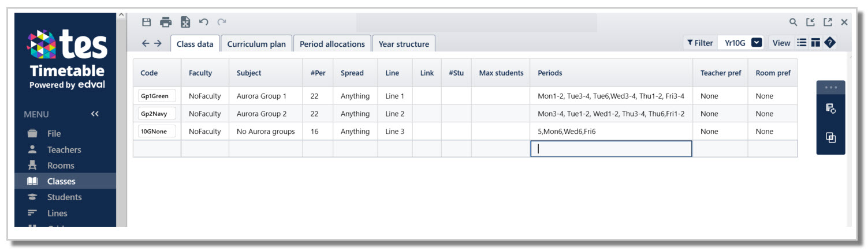Select the Gp1Green code cell
This screenshot has height=251, width=868.
pos(157,96)
